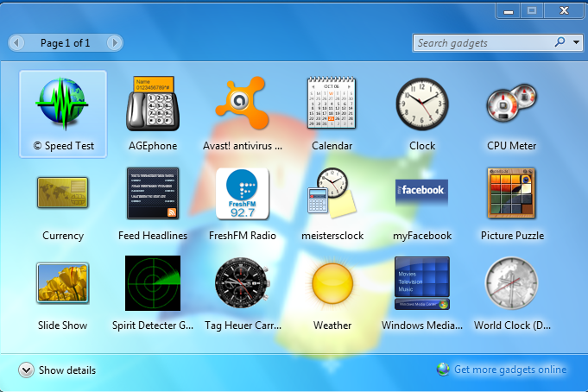Click the globe icon beside Get more gadgets
Image resolution: width=588 pixels, height=392 pixels.
point(443,370)
